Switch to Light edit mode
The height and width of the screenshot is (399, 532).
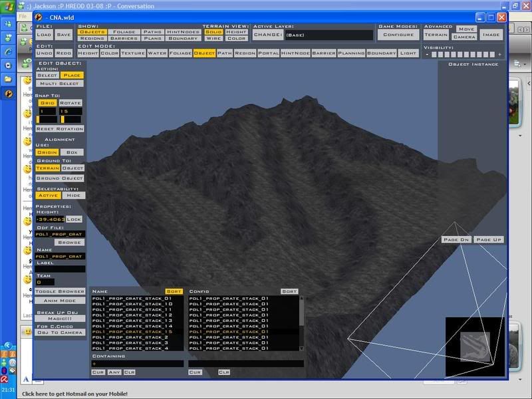[x=408, y=53]
